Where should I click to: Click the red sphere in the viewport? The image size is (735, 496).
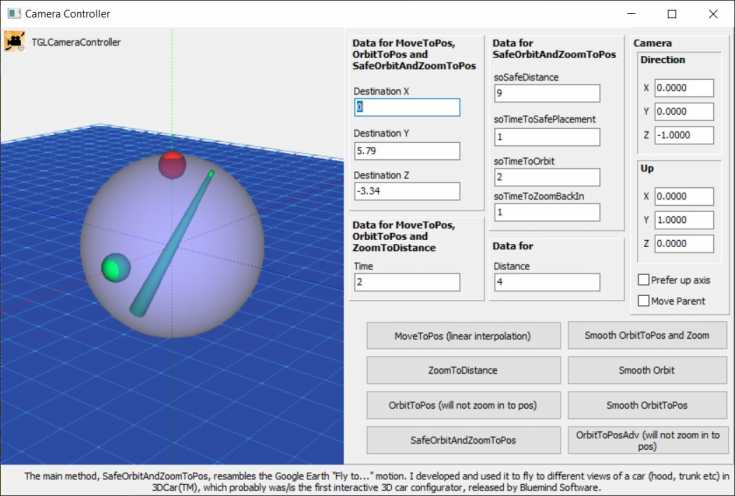tap(172, 164)
